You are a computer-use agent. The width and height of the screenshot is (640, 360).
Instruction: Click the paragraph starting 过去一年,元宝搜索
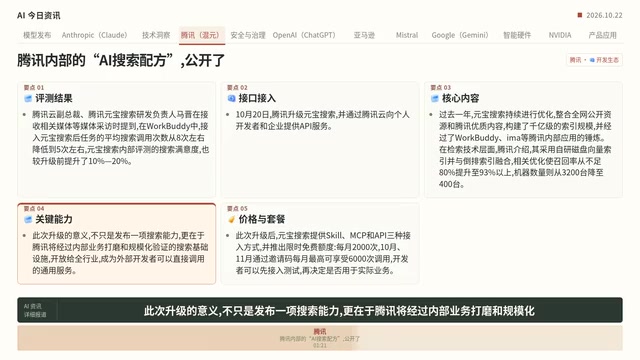(x=525, y=149)
